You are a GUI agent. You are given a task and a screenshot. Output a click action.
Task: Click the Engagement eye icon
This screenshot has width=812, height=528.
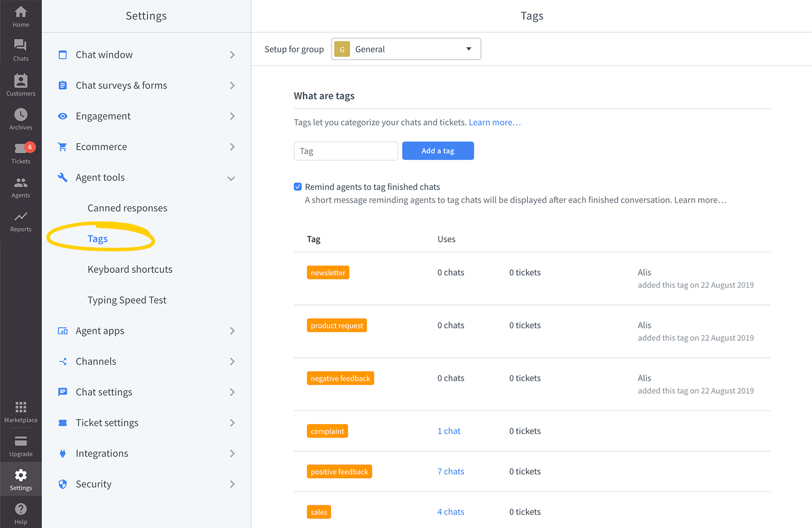[x=63, y=116]
